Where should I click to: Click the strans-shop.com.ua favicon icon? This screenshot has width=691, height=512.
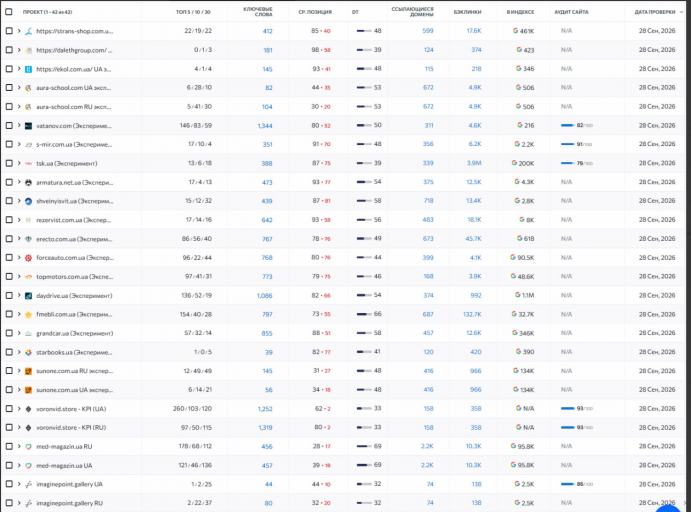[x=28, y=31]
